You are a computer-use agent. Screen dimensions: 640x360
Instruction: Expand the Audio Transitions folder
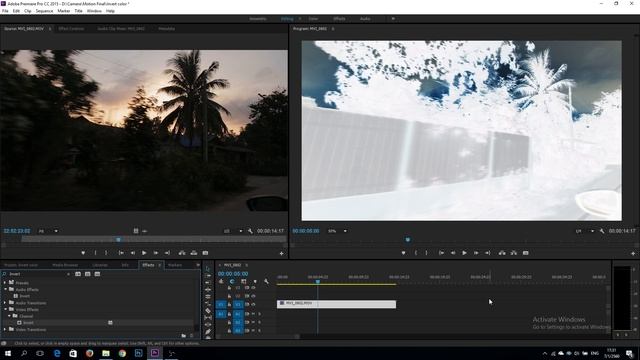pyautogui.click(x=5, y=303)
